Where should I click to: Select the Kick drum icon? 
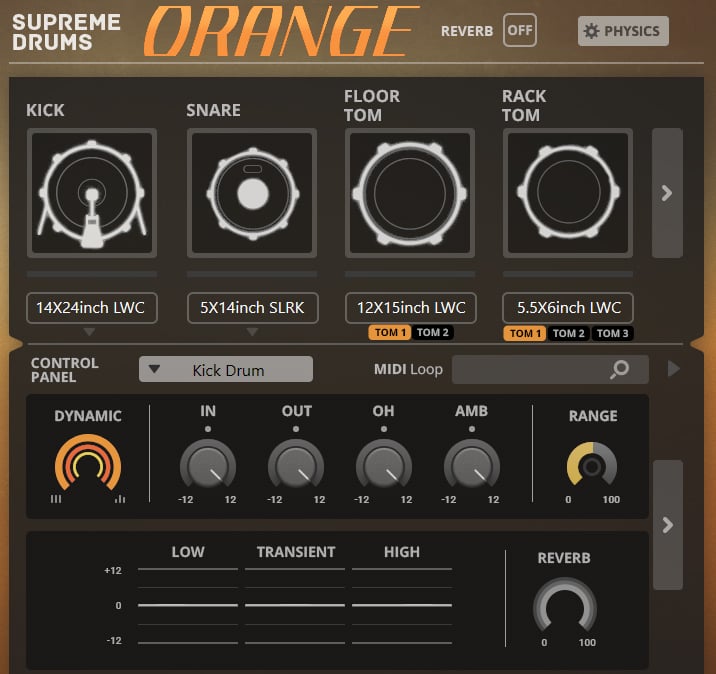91,192
